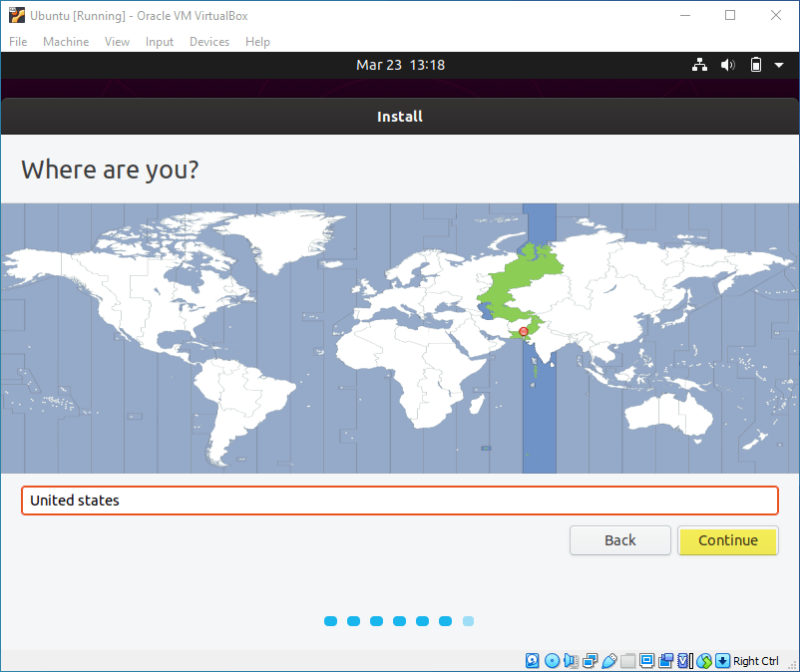Click the Back button
Viewport: 800px width, 672px height.
tap(619, 540)
